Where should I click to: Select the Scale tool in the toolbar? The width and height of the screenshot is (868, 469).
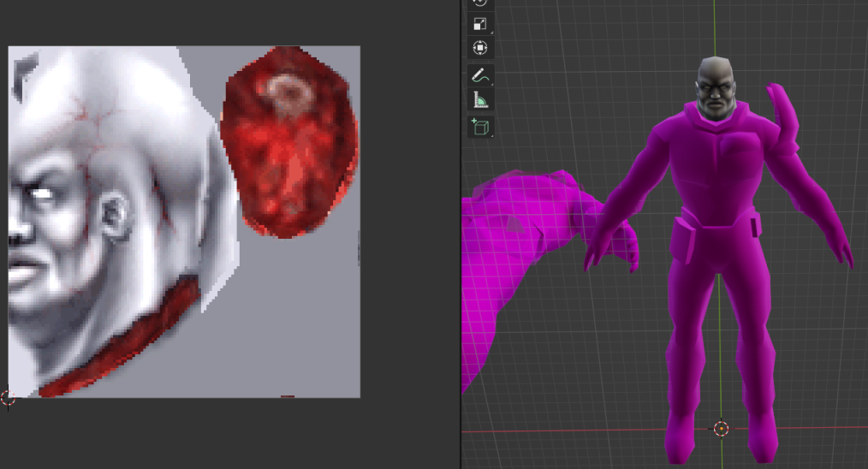tap(480, 24)
